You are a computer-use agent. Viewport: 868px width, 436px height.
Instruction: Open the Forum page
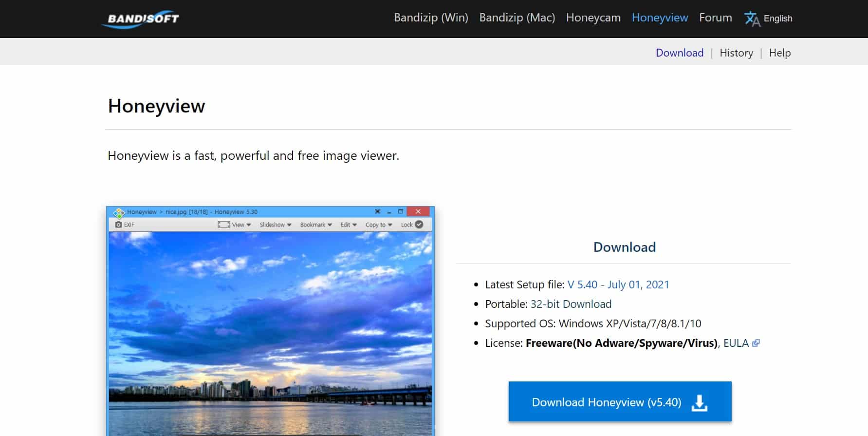(x=715, y=18)
